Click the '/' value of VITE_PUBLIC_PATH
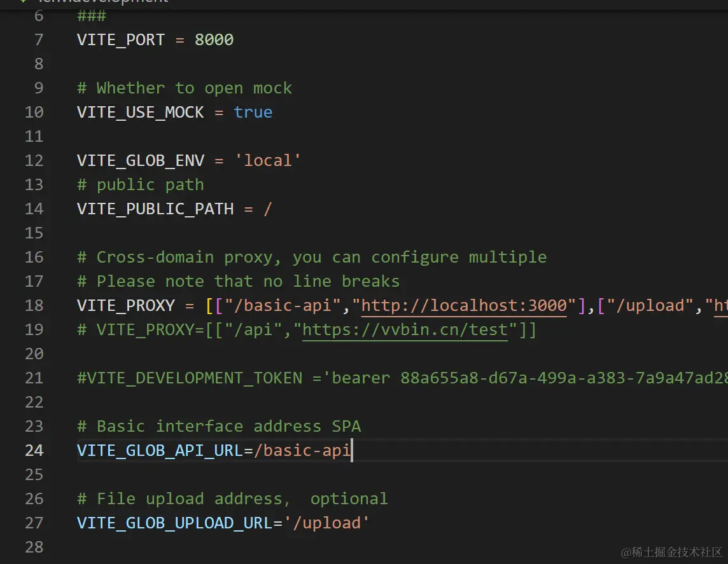 [267, 209]
